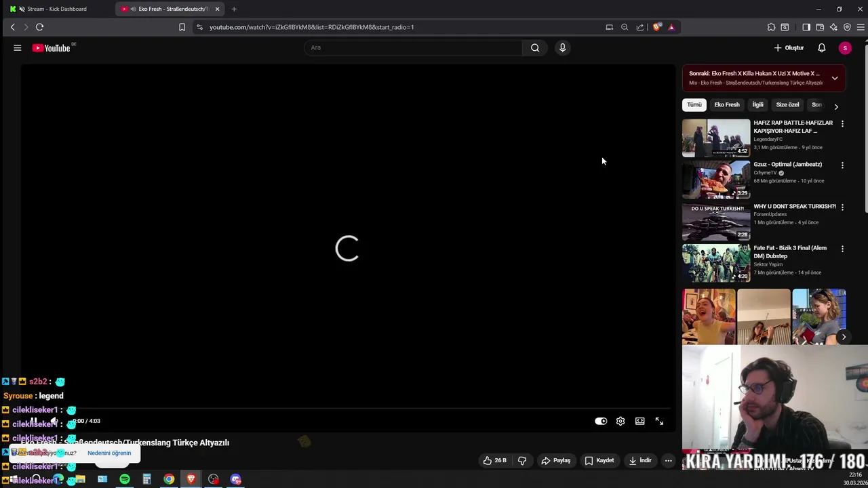The width and height of the screenshot is (868, 488).
Task: Open options for HAFIZ RAP BATTLE video
Action: coord(842,124)
